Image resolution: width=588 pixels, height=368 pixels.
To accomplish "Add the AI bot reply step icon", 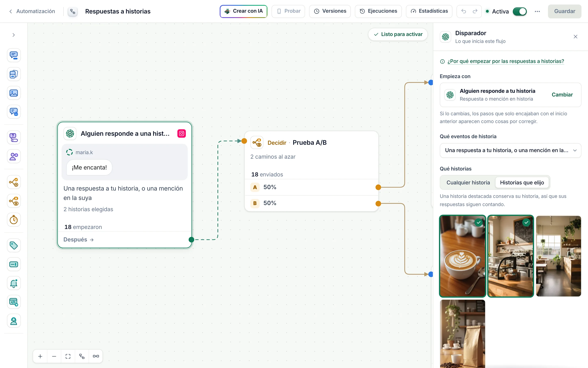I will 14,112.
